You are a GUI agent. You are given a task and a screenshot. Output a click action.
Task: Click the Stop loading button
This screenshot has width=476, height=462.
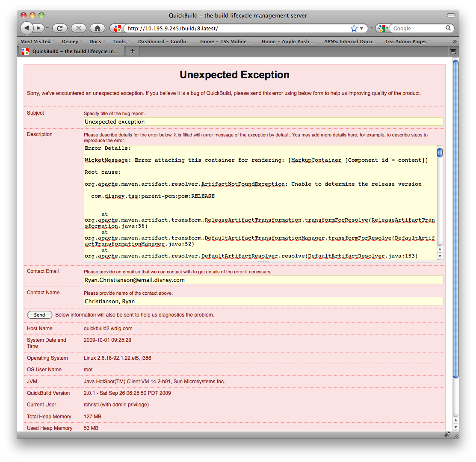click(78, 28)
